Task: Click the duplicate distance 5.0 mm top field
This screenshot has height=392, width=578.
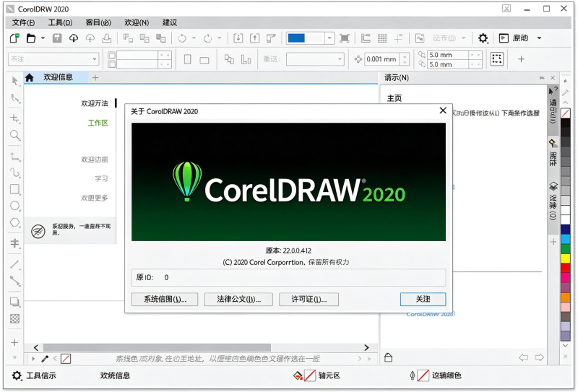Action: pyautogui.click(x=448, y=55)
